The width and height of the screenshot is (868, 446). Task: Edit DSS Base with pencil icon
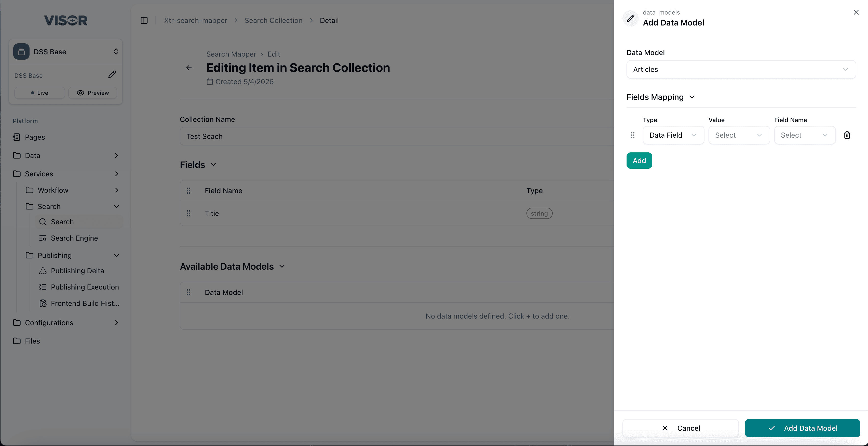(112, 74)
